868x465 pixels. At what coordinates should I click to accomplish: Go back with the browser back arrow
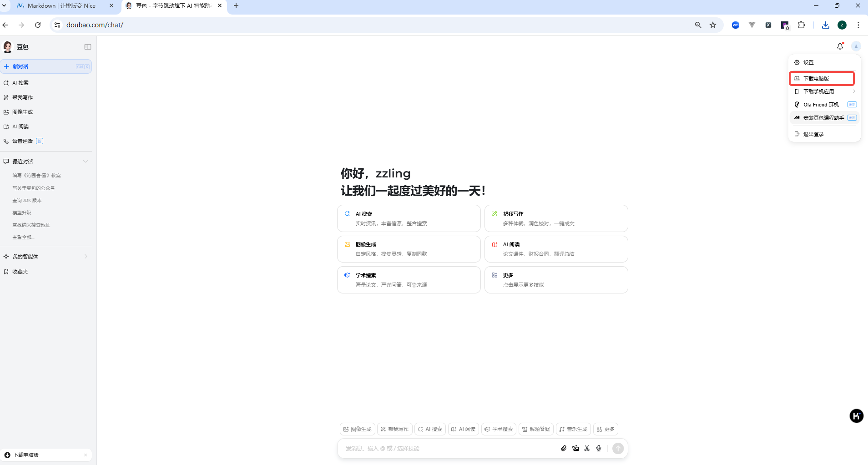pyautogui.click(x=5, y=25)
